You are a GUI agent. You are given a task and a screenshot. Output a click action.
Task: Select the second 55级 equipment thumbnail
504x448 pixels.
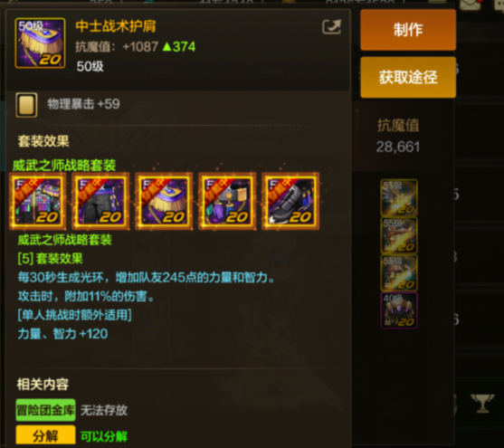pos(399,235)
